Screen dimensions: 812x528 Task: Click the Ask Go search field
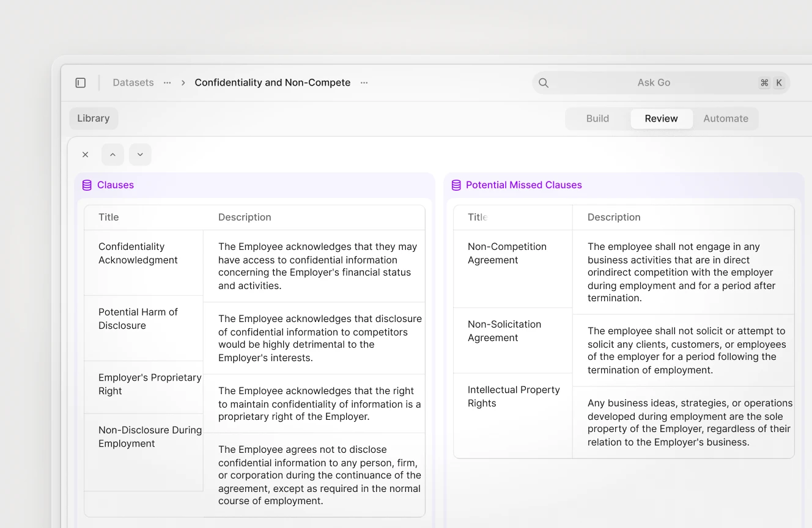[661, 82]
